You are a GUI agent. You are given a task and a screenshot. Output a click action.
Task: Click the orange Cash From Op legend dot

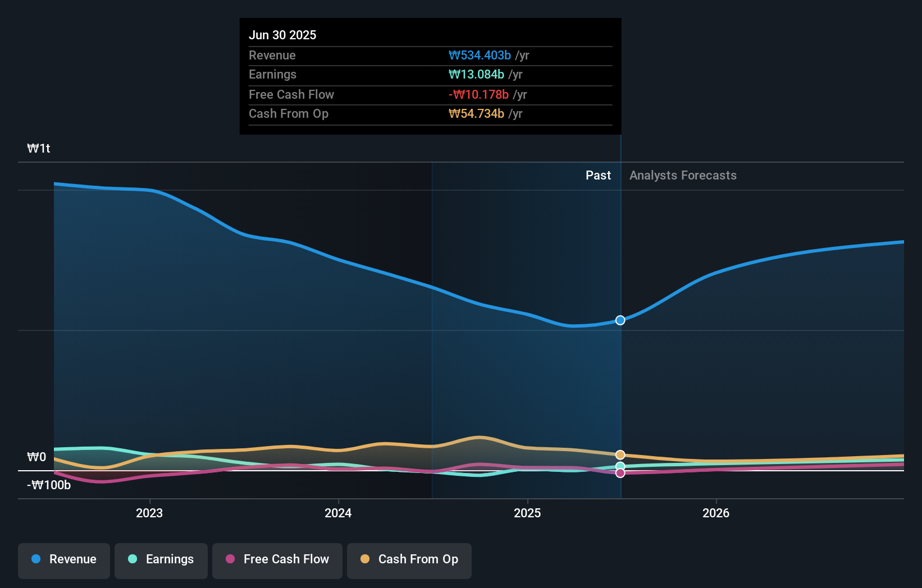(365, 559)
